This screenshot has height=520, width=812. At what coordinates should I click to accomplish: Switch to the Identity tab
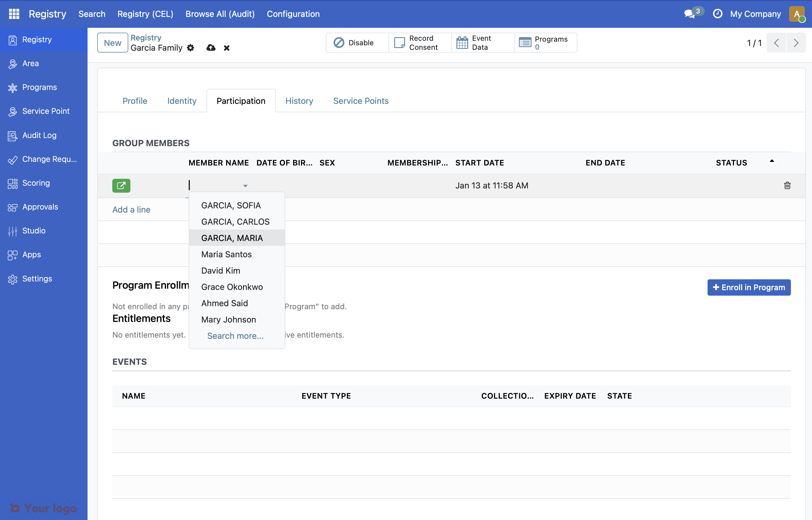(182, 101)
